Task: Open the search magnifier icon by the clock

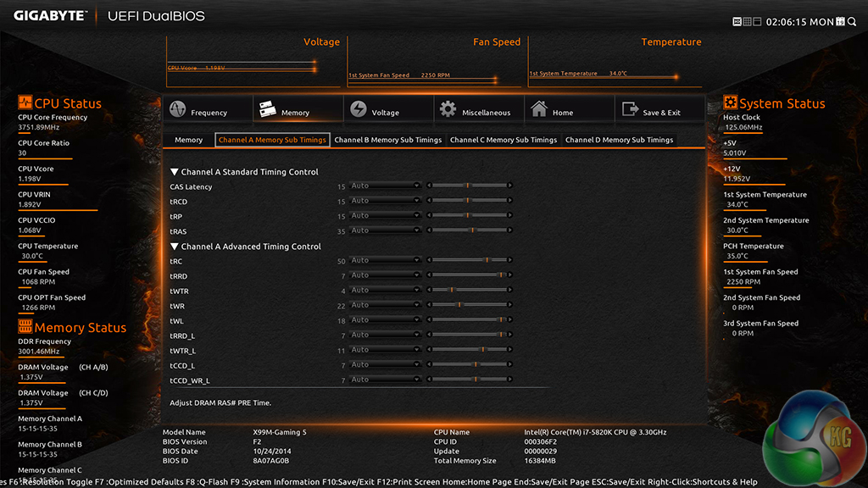Action: [852, 21]
